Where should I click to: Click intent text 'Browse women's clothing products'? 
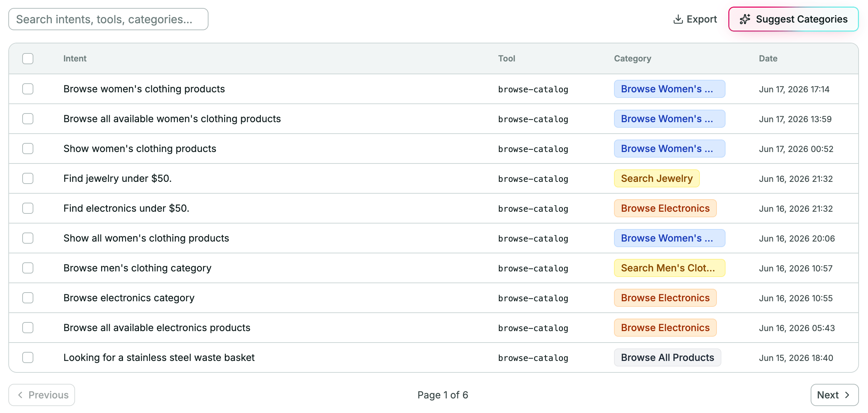tap(144, 89)
